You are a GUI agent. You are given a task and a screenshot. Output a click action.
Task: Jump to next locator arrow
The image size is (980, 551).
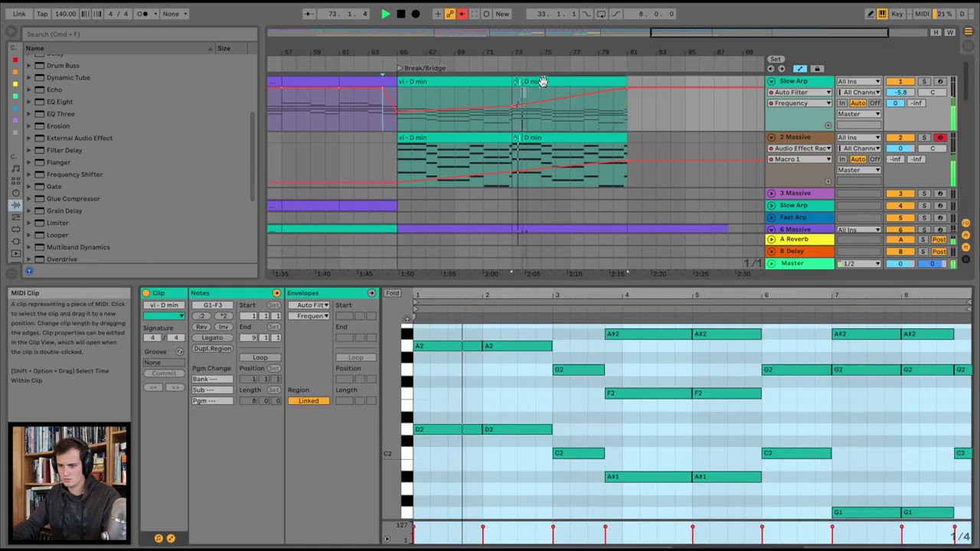coord(781,69)
